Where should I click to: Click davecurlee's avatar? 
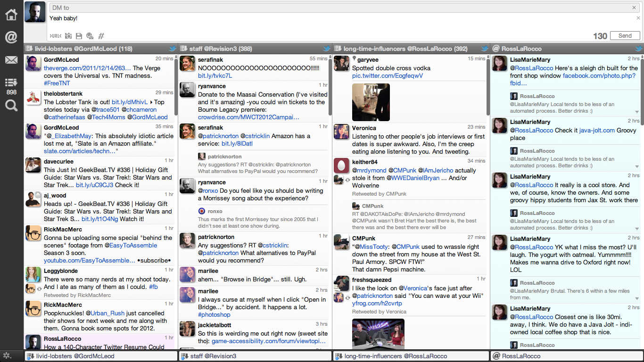pos(33,165)
